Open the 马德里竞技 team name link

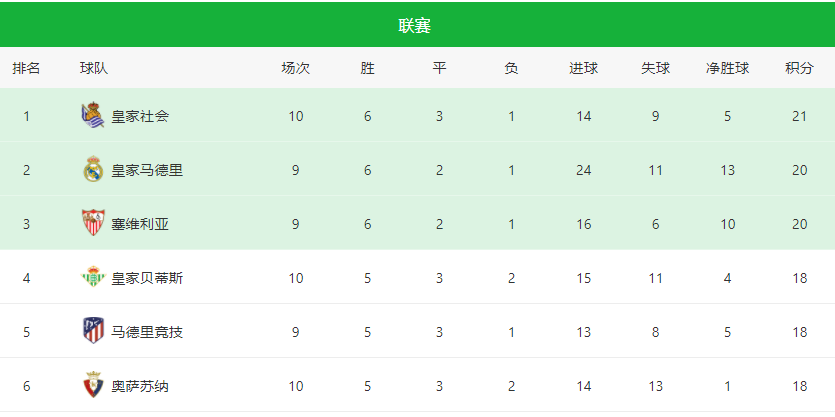[147, 332]
